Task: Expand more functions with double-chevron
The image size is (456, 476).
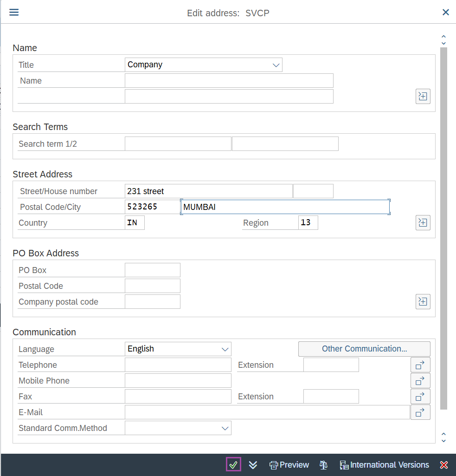Action: 253,464
